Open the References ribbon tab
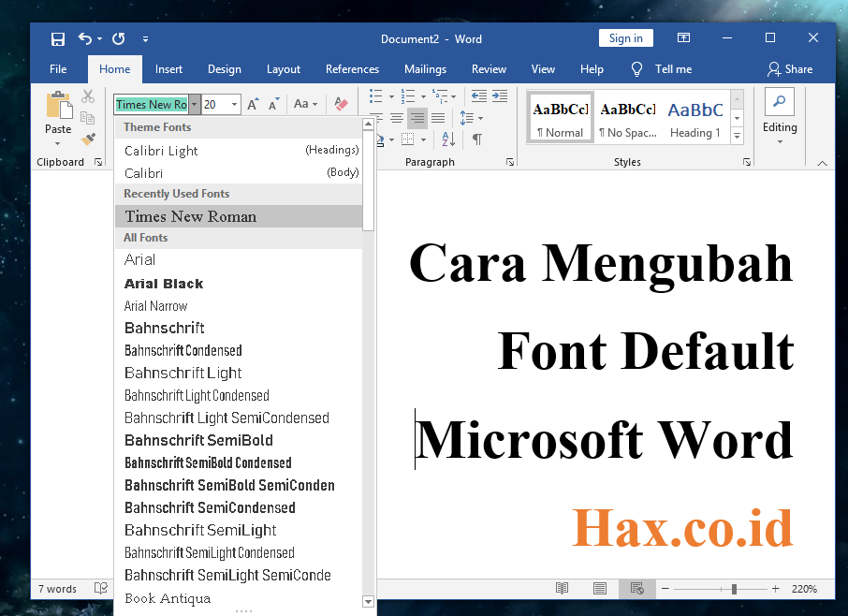The height and width of the screenshot is (616, 848). (x=352, y=68)
